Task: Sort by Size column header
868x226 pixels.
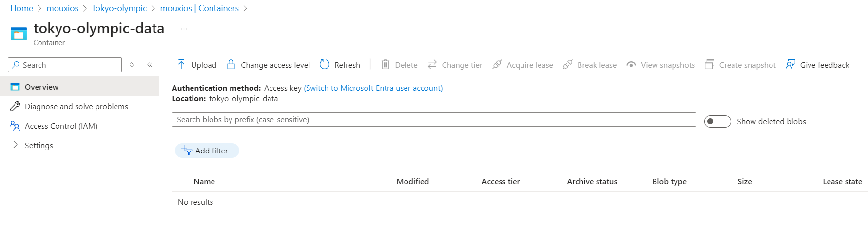Action: click(745, 181)
